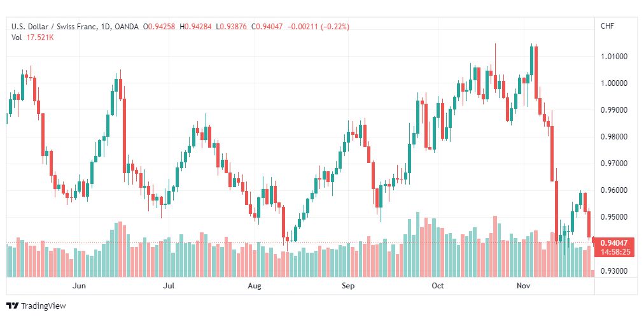Select the Jun marker on time axis
Viewport: 644px width, 317px height.
(x=79, y=286)
